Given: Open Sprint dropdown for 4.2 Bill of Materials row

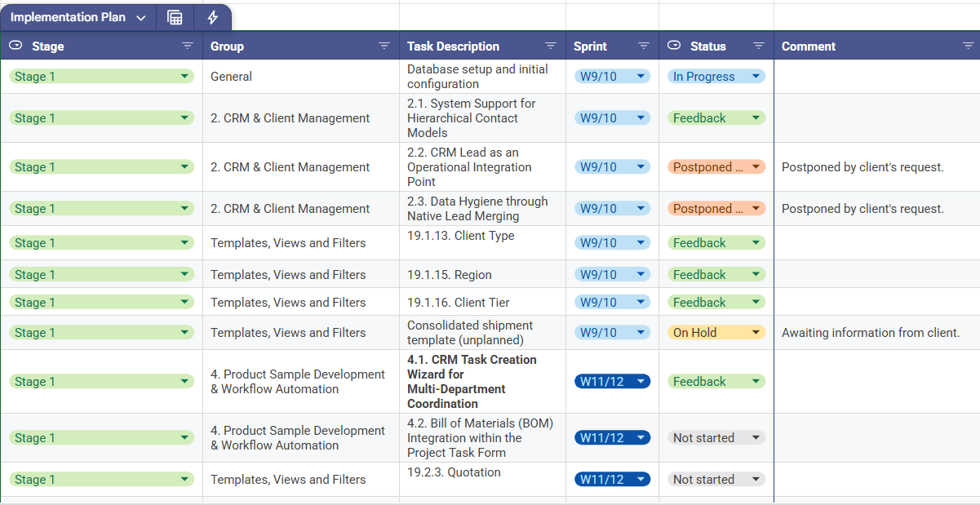Looking at the screenshot, I should pos(612,438).
